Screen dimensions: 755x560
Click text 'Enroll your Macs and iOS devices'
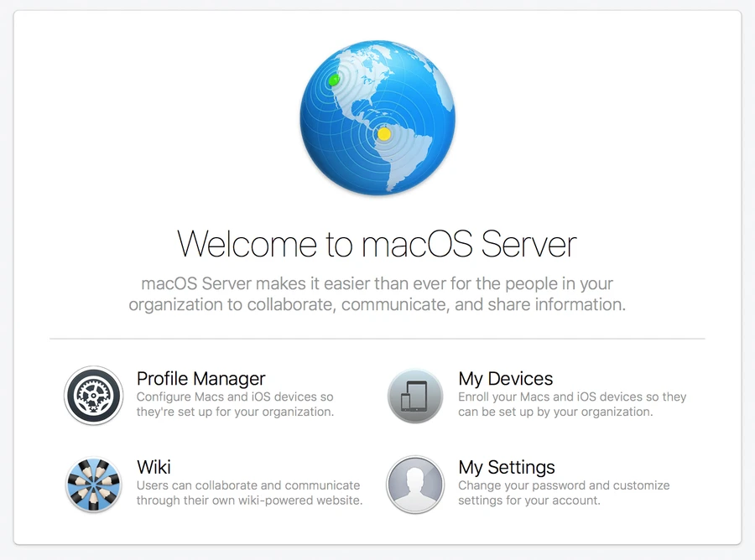coord(550,397)
